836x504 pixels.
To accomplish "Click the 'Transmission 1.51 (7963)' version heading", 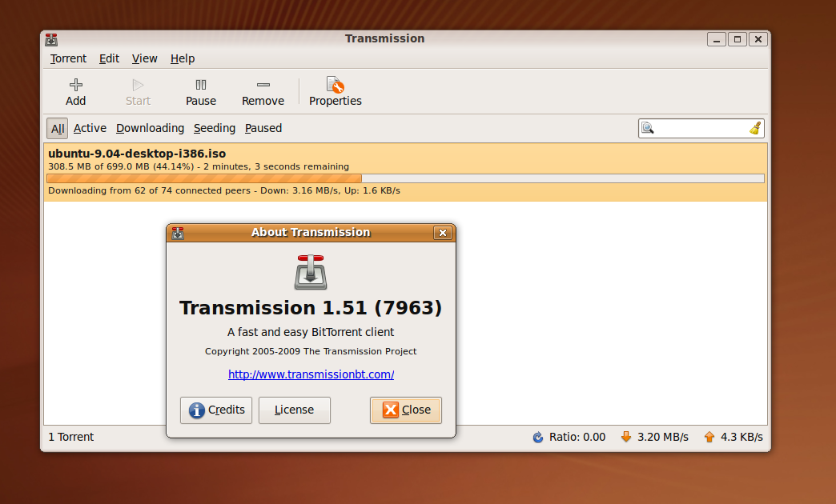I will [311, 308].
